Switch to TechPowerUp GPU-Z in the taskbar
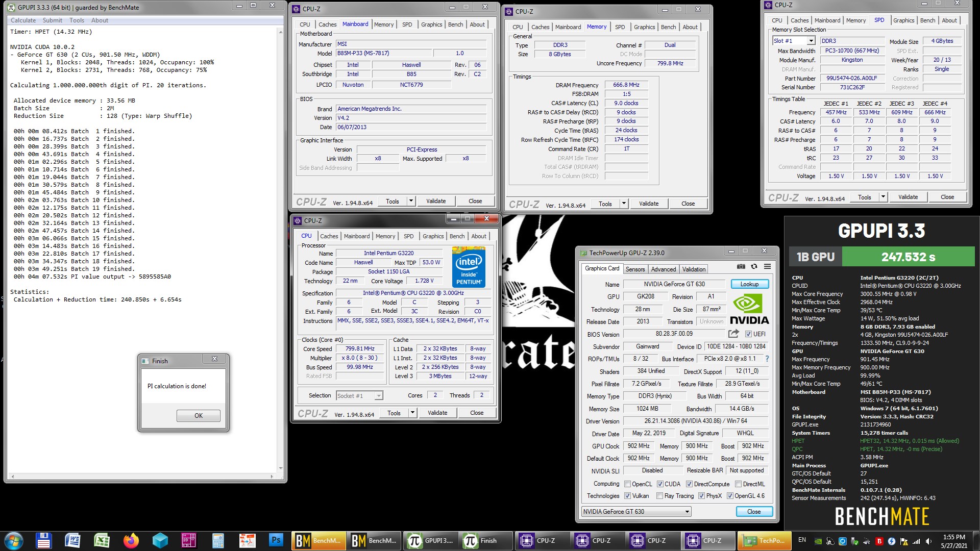The image size is (980, 551). pos(764,540)
